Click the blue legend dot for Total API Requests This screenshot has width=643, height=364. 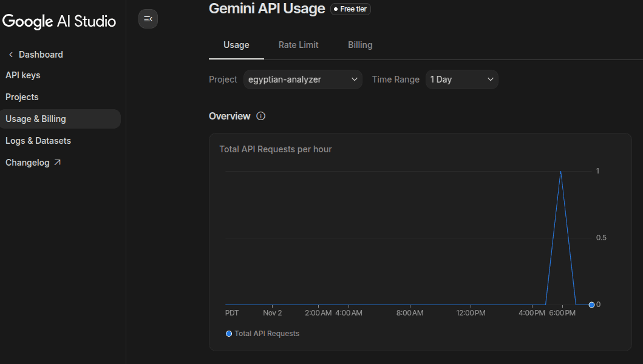click(229, 334)
